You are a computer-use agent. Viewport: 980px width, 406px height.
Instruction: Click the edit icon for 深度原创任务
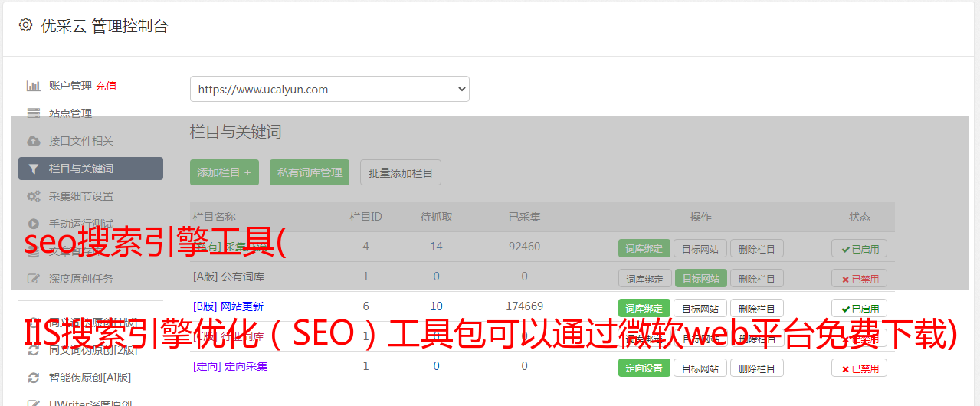pos(34,279)
